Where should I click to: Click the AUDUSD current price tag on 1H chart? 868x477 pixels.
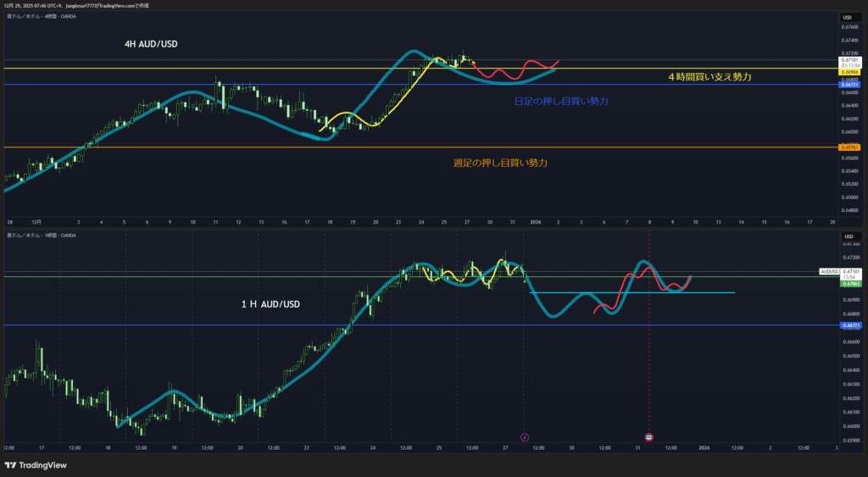(829, 271)
